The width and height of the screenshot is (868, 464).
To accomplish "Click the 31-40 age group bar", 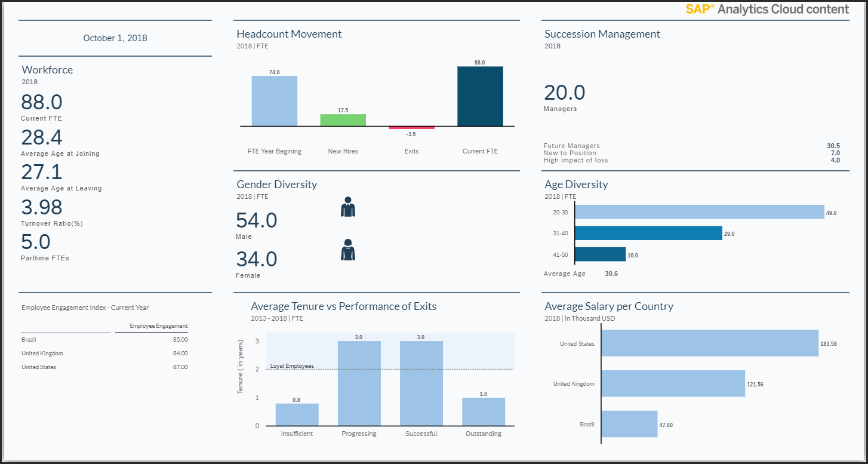I will coord(648,233).
